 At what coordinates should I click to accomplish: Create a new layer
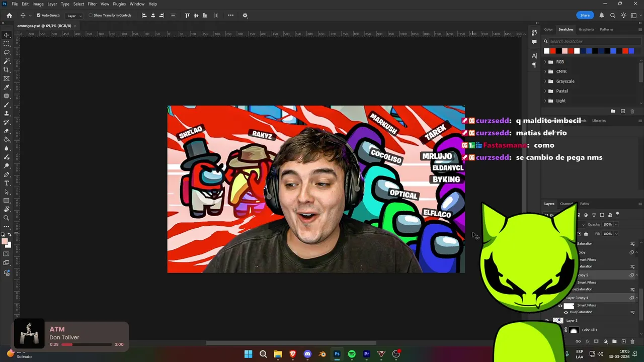pyautogui.click(x=623, y=342)
